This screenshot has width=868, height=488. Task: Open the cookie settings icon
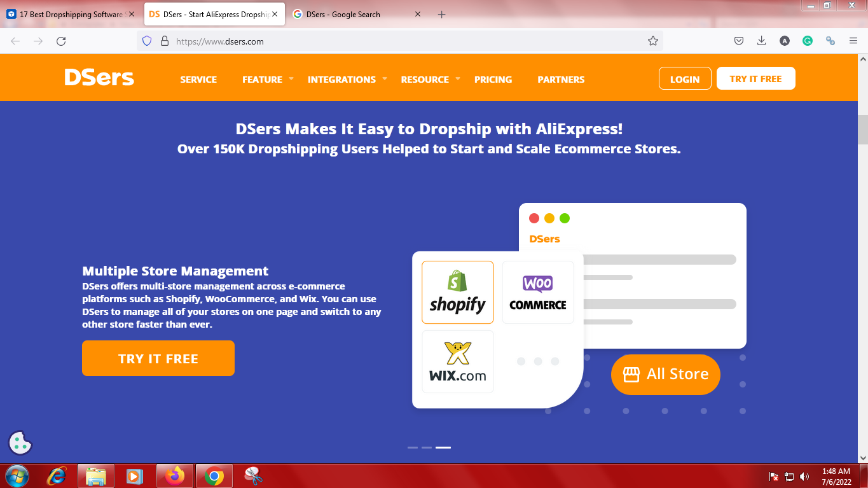(20, 443)
